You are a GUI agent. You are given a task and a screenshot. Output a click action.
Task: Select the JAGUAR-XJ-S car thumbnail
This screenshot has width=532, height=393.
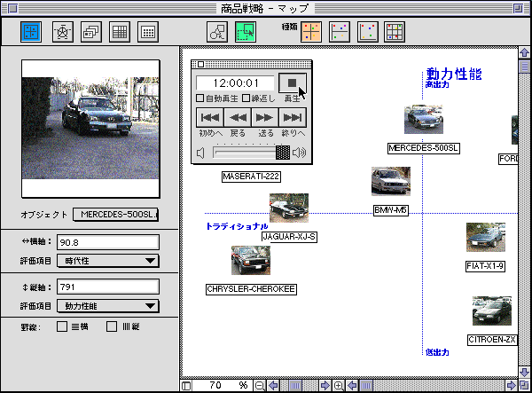tap(289, 208)
